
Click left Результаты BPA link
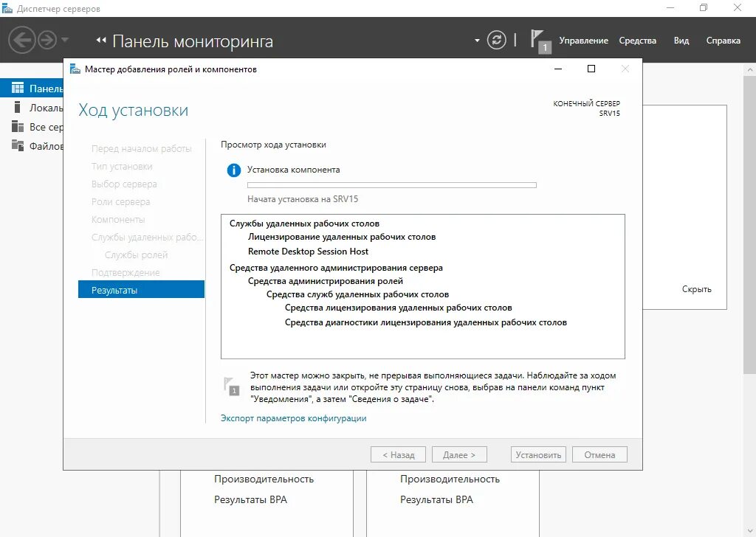tap(250, 500)
